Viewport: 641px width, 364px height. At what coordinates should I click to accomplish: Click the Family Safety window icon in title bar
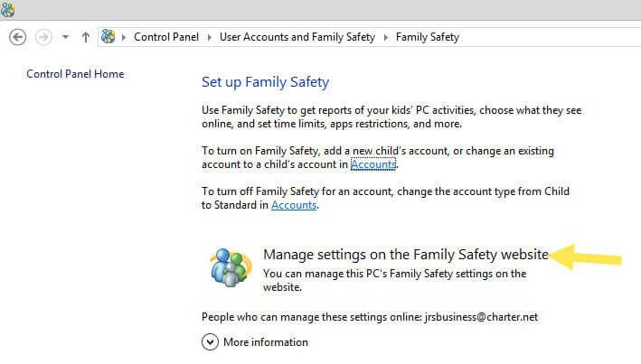pos(8,9)
